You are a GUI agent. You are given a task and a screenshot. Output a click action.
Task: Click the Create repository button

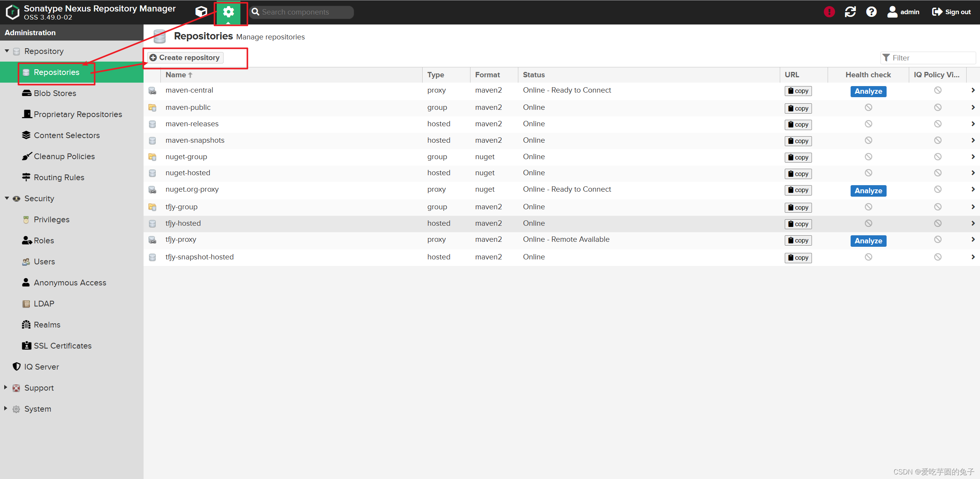(185, 58)
